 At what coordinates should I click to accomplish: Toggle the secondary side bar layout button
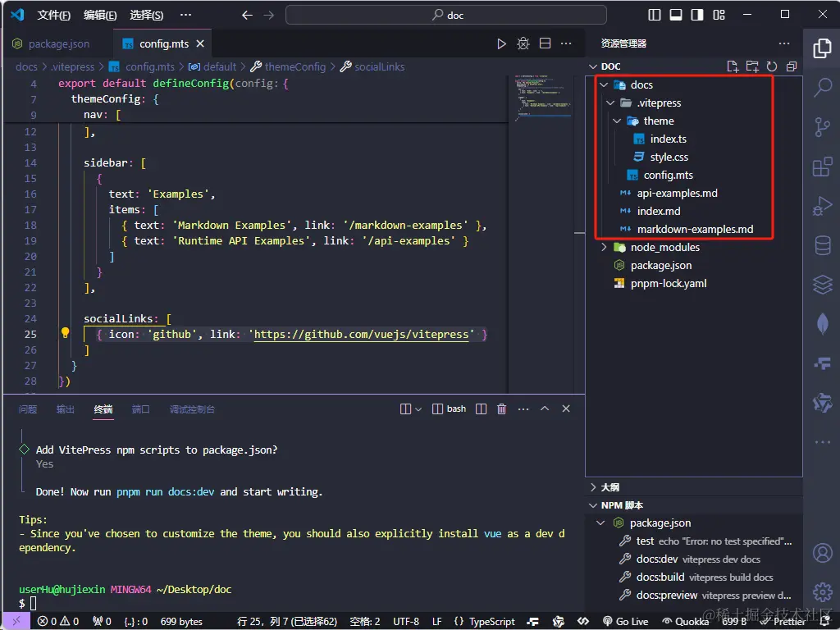click(x=697, y=15)
